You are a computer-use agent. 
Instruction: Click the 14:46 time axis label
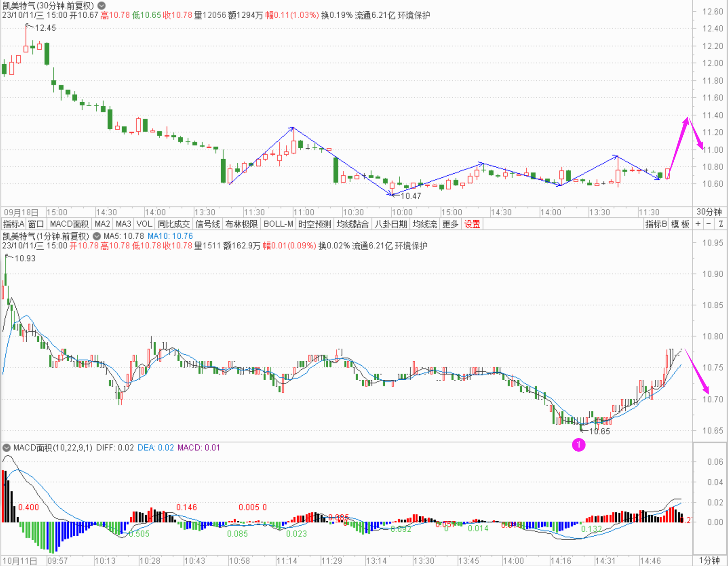[650, 561]
